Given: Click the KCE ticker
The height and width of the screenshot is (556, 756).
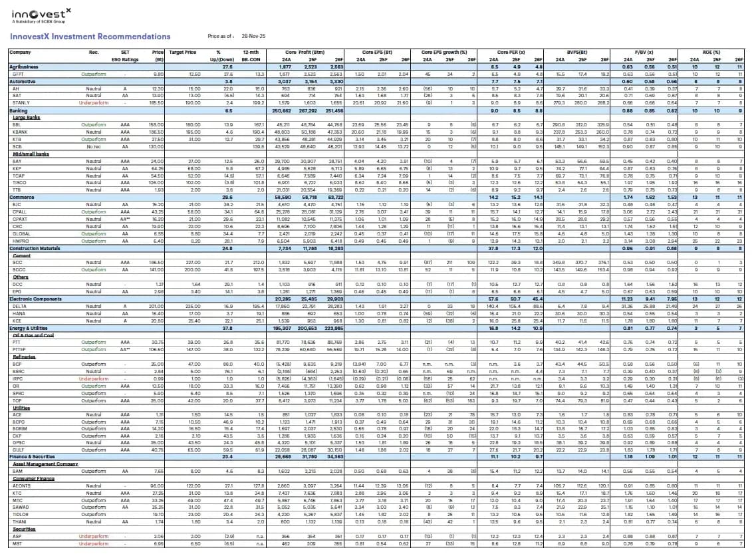Looking at the screenshot, I should pyautogui.click(x=17, y=321).
